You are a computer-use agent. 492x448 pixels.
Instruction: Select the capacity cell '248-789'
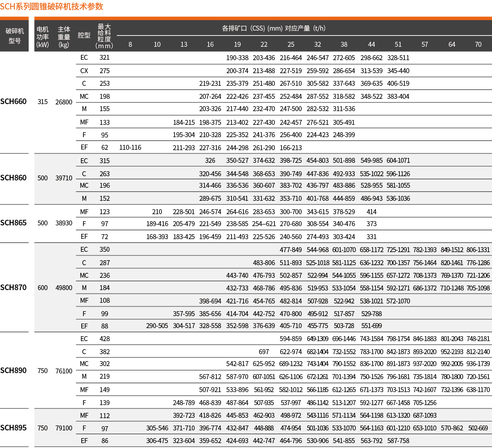184,403
